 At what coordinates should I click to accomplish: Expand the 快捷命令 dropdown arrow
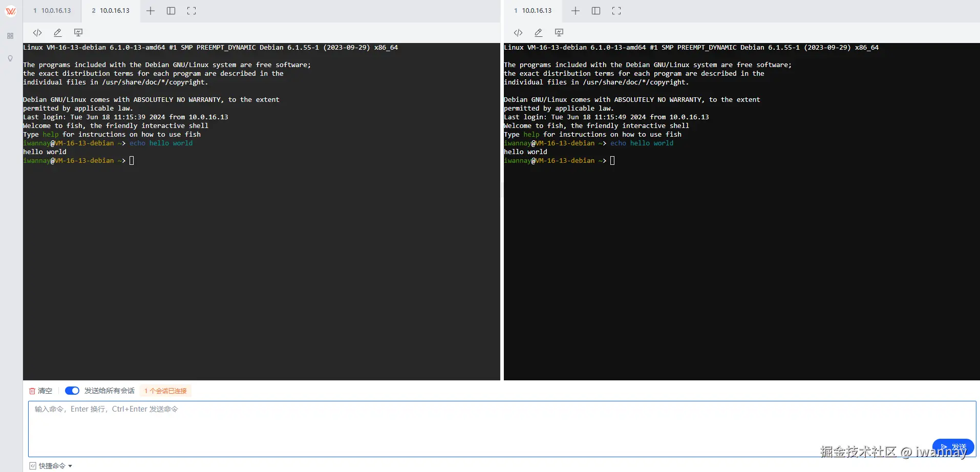[x=70, y=466]
